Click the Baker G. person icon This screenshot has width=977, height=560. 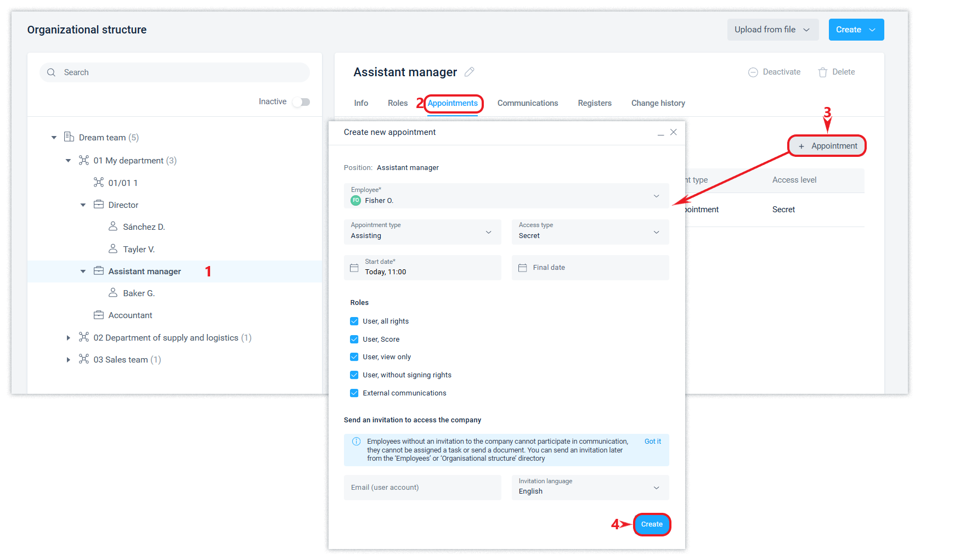coord(113,293)
